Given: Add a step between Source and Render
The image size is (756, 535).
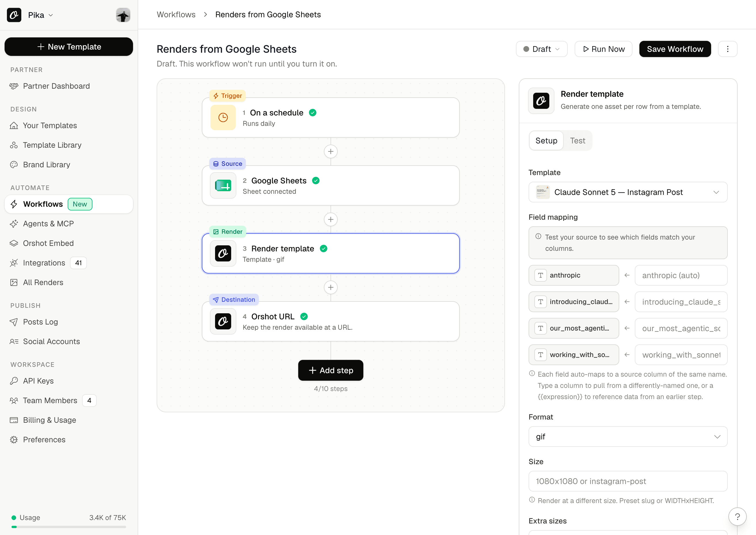Looking at the screenshot, I should [x=331, y=219].
